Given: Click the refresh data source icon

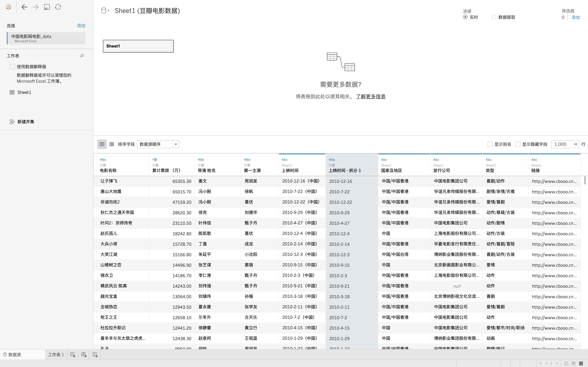Looking at the screenshot, I should (58, 7).
